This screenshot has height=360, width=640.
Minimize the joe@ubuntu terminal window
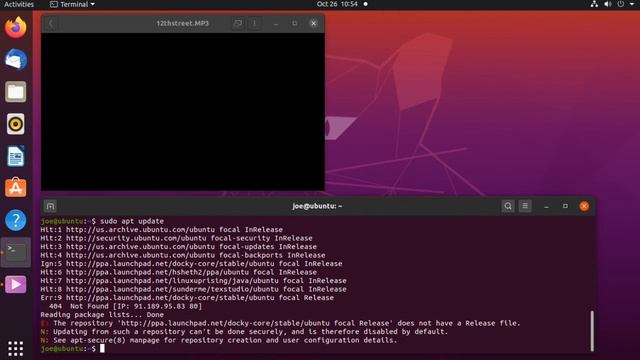click(546, 206)
